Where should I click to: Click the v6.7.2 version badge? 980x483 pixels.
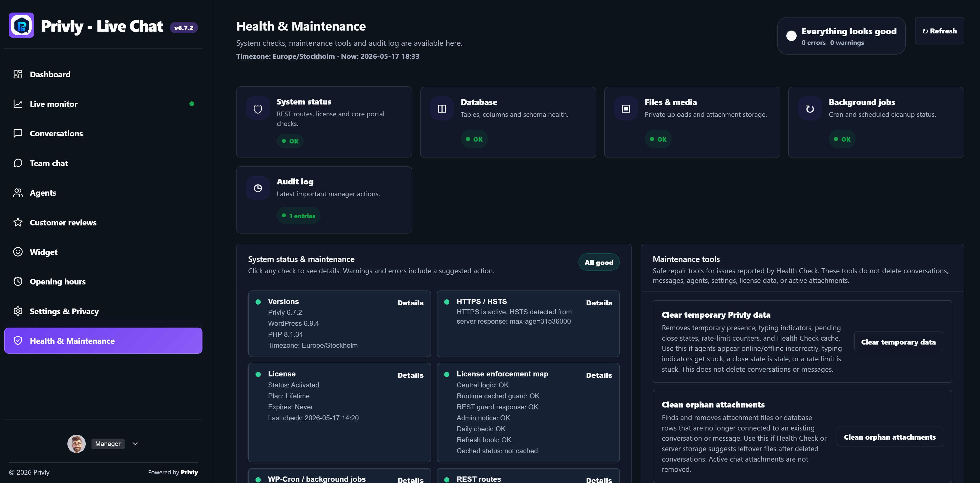[184, 27]
